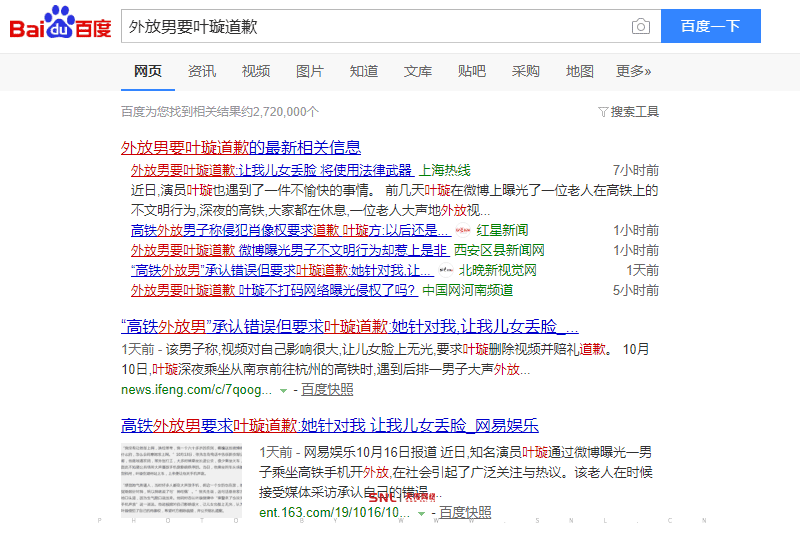
Task: Switch to the 资讯 tab
Action: [202, 71]
